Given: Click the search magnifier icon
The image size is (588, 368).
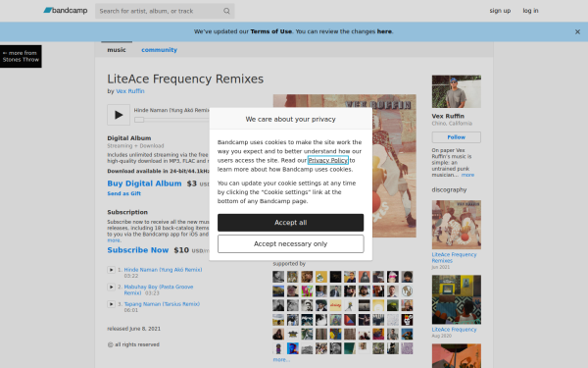Looking at the screenshot, I should coord(226,11).
